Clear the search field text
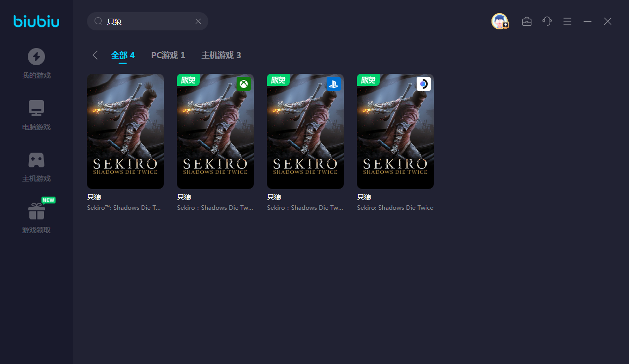 [x=198, y=21]
